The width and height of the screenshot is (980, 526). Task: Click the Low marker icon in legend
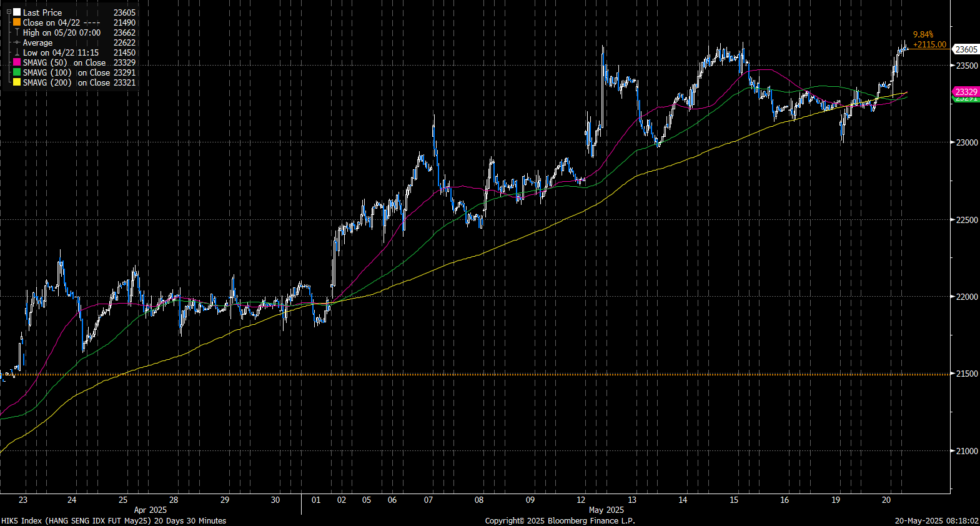click(17, 52)
